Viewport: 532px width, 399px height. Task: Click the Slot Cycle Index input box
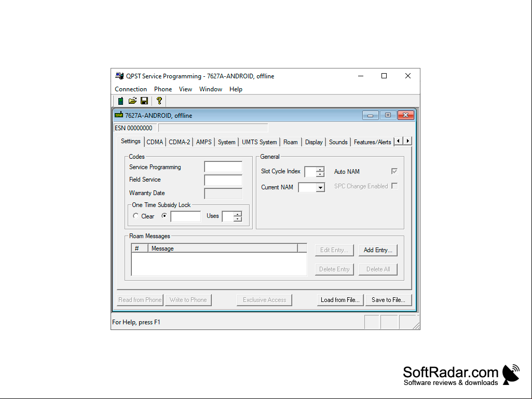[x=310, y=172]
